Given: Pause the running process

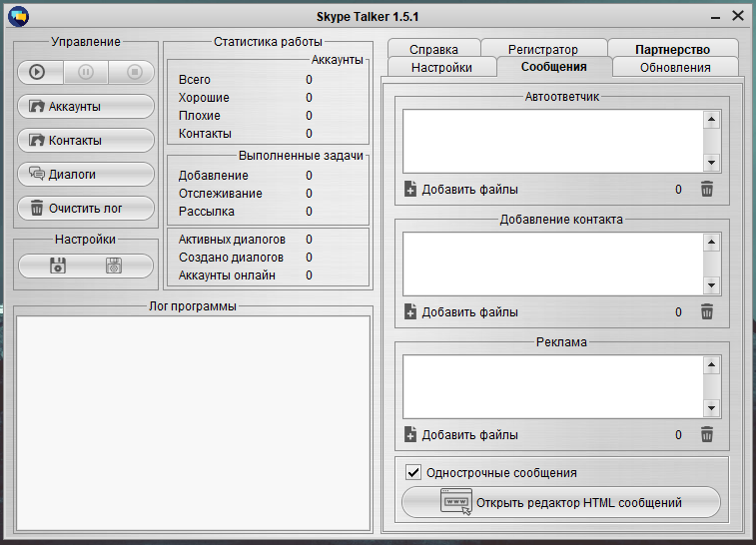Looking at the screenshot, I should pos(86,72).
